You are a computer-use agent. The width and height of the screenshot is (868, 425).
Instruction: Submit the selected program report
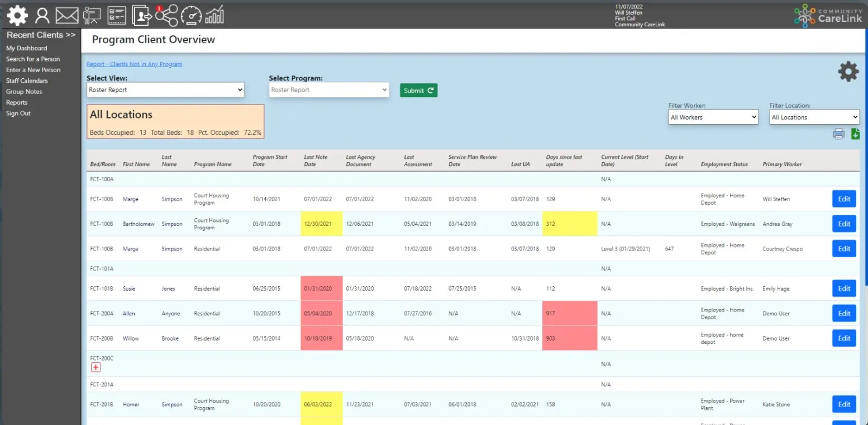click(x=418, y=89)
